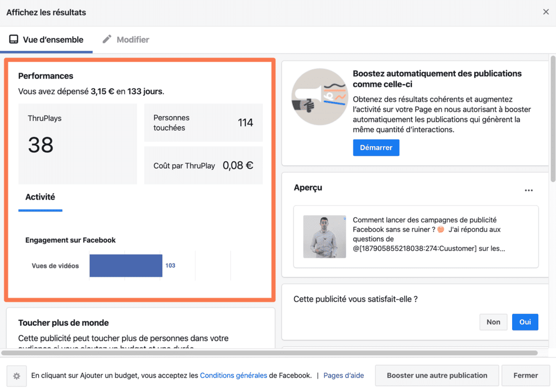Screen dimensions: 556x392
Task: Answer Oui to the ad satisfaction question
Action: (x=525, y=322)
